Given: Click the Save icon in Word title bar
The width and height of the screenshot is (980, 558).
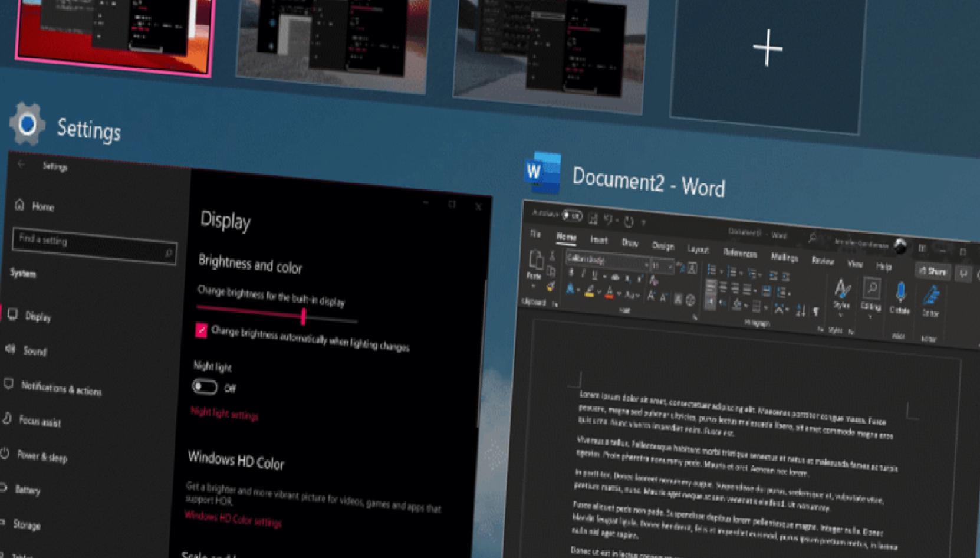Looking at the screenshot, I should pos(593,219).
